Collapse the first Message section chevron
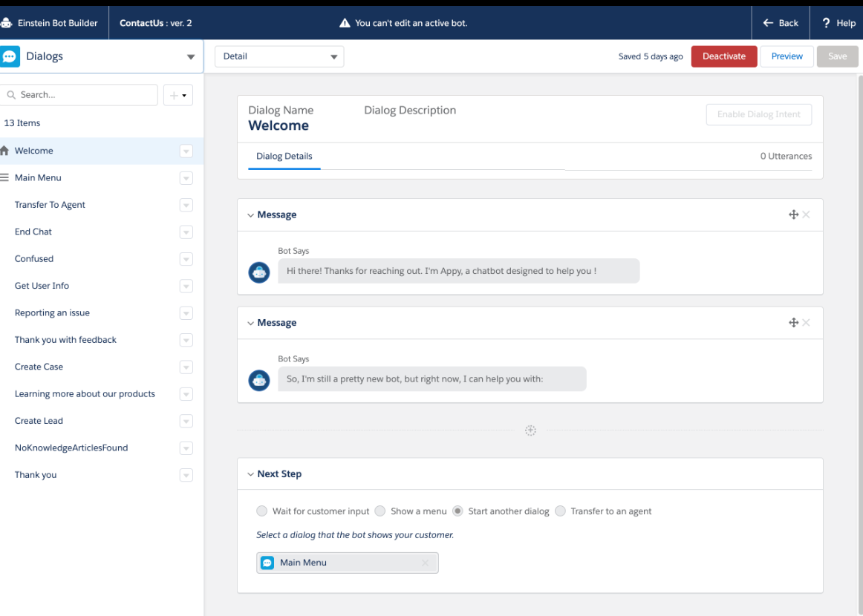Screen dimensions: 863x616 coord(250,215)
